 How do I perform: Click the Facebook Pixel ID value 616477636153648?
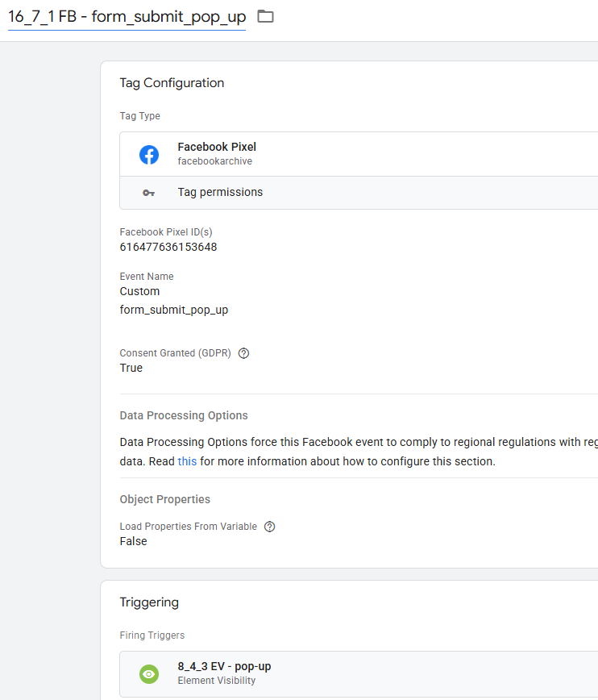click(x=168, y=248)
